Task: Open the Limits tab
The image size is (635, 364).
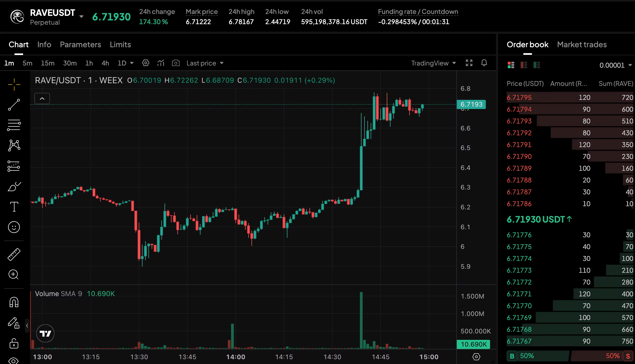Action: 120,45
